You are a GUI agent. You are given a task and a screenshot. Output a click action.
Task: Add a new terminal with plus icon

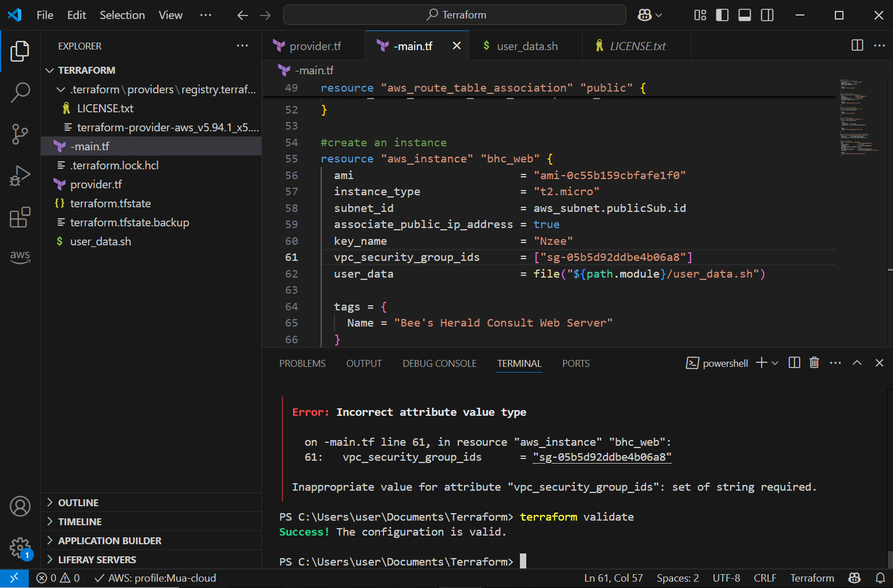point(761,363)
